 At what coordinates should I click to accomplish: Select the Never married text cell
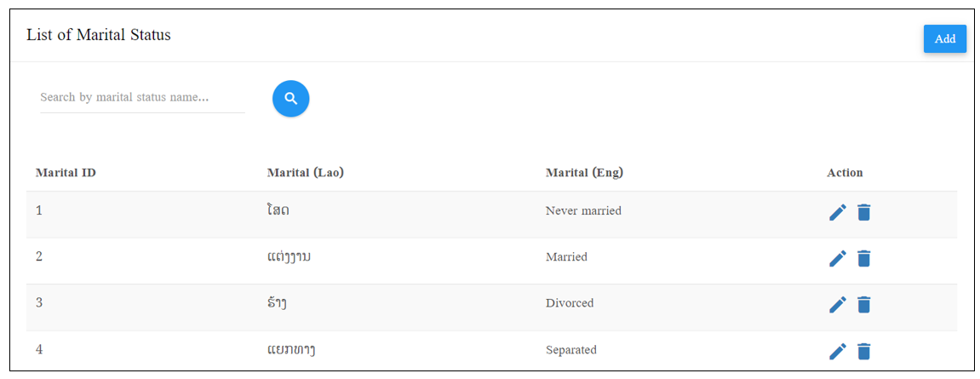pos(583,210)
